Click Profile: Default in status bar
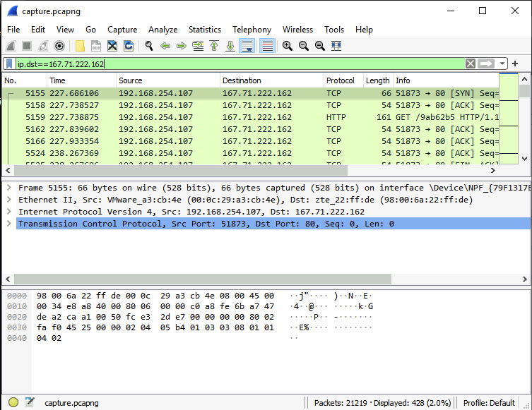 (489, 403)
